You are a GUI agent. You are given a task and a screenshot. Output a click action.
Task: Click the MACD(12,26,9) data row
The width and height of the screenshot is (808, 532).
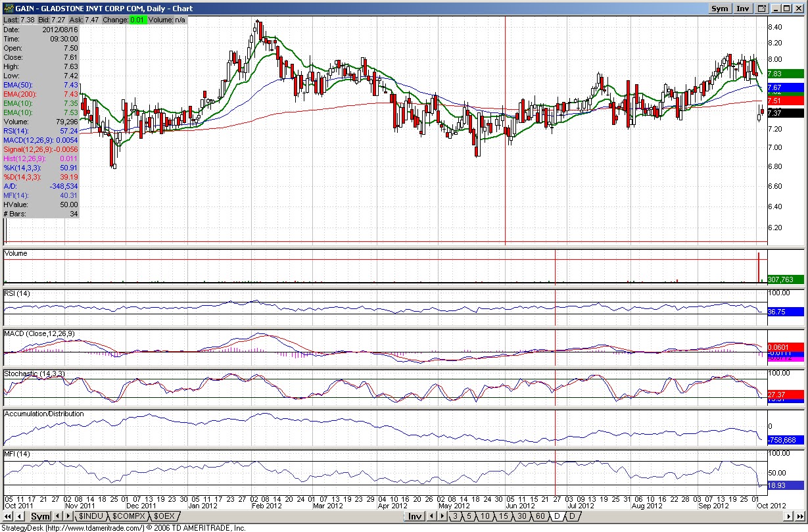pyautogui.click(x=41, y=140)
